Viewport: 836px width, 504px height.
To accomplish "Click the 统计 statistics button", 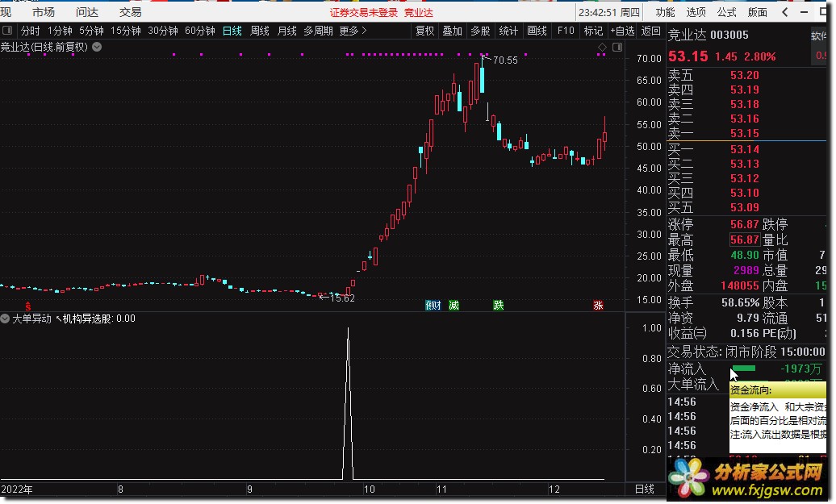I will 508,31.
